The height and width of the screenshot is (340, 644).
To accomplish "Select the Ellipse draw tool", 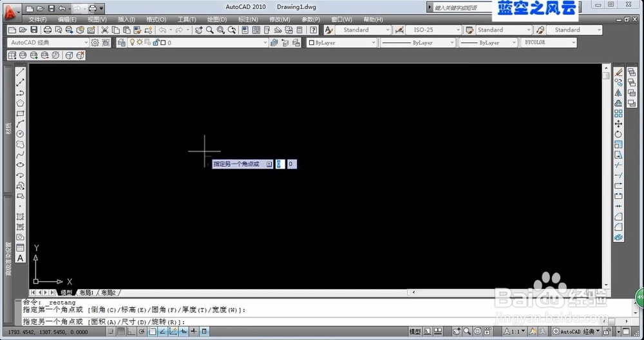I will (20, 165).
